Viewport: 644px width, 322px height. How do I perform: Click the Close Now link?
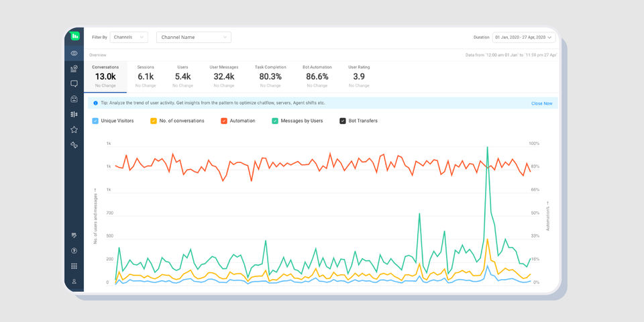pos(541,103)
